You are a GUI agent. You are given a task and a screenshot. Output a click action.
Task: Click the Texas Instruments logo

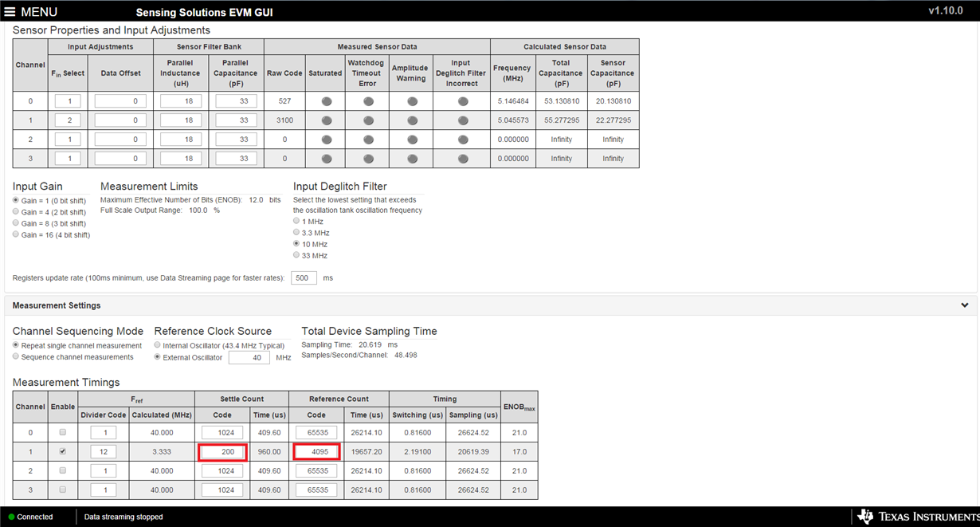coord(916,517)
